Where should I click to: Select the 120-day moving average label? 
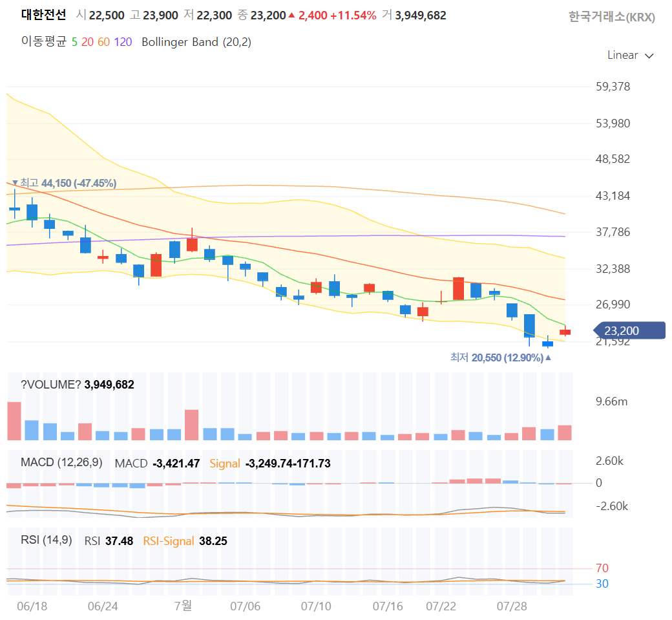tap(123, 42)
